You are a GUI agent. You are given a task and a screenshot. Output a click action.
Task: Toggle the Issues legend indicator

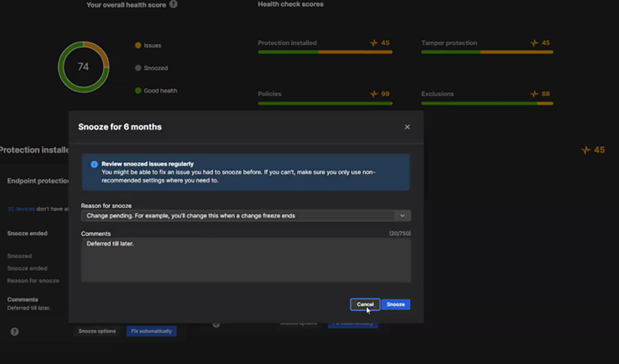(x=137, y=45)
